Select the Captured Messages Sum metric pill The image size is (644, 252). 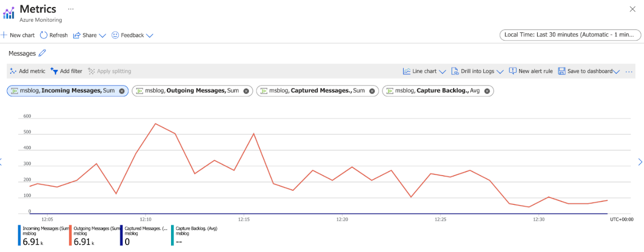tap(317, 91)
